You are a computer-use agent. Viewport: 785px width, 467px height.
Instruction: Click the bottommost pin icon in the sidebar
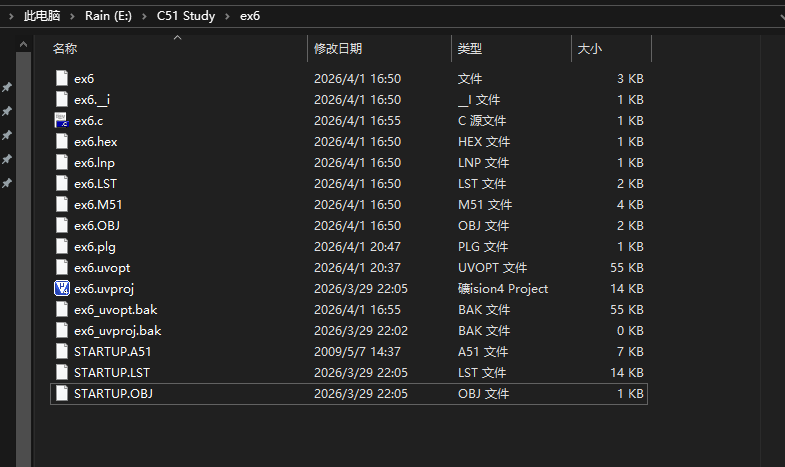[x=7, y=183]
